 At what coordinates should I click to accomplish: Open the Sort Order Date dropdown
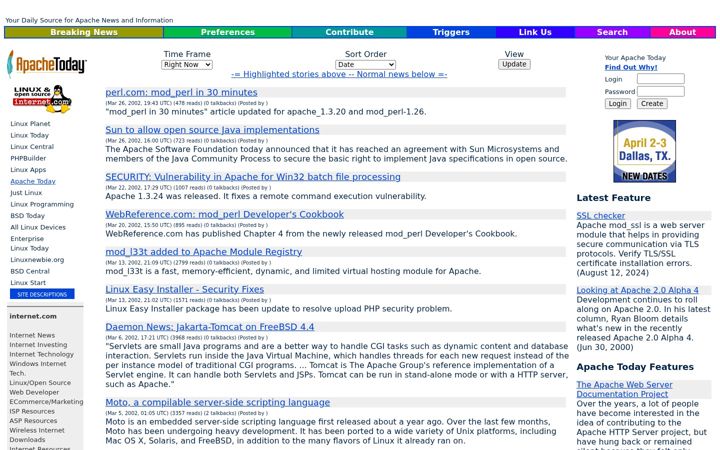(x=366, y=65)
